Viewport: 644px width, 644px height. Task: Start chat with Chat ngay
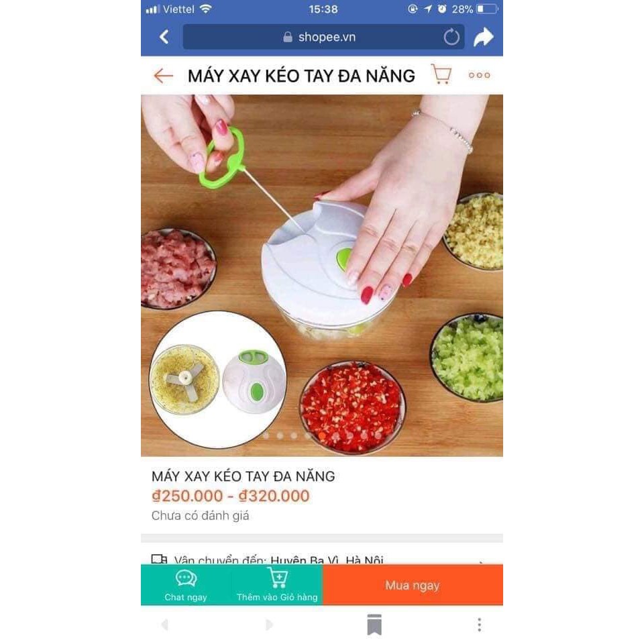186,585
